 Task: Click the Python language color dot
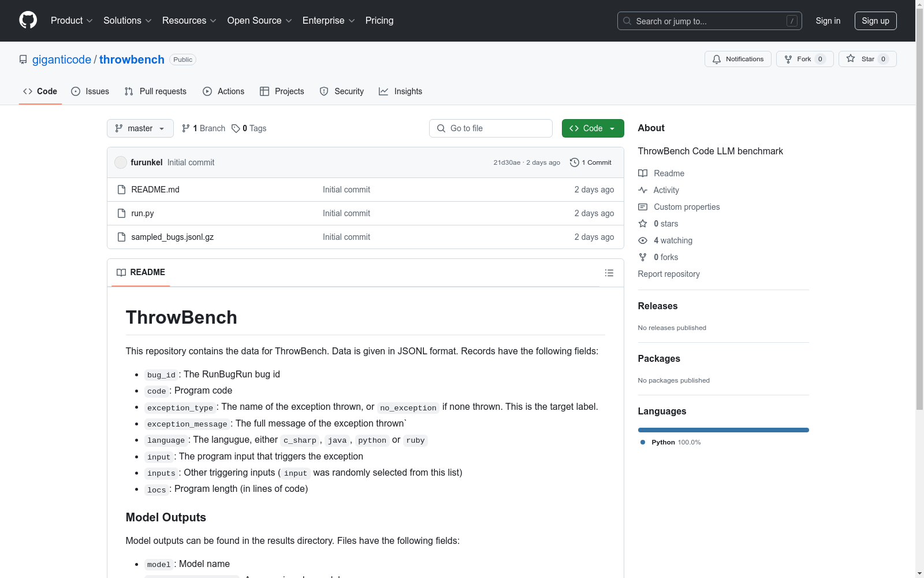[x=643, y=442]
